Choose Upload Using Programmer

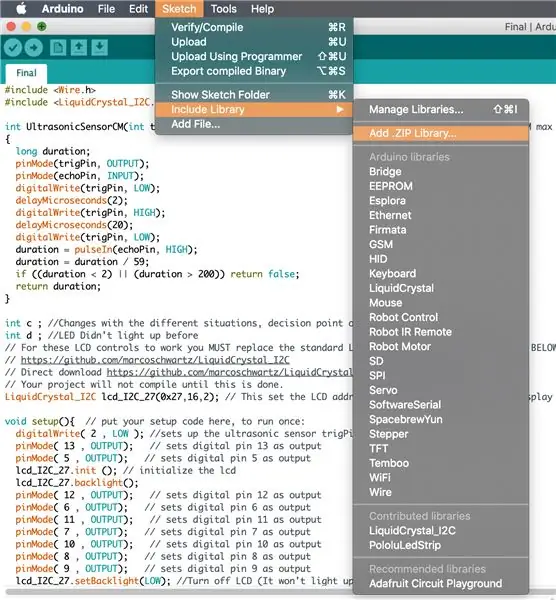click(254, 56)
